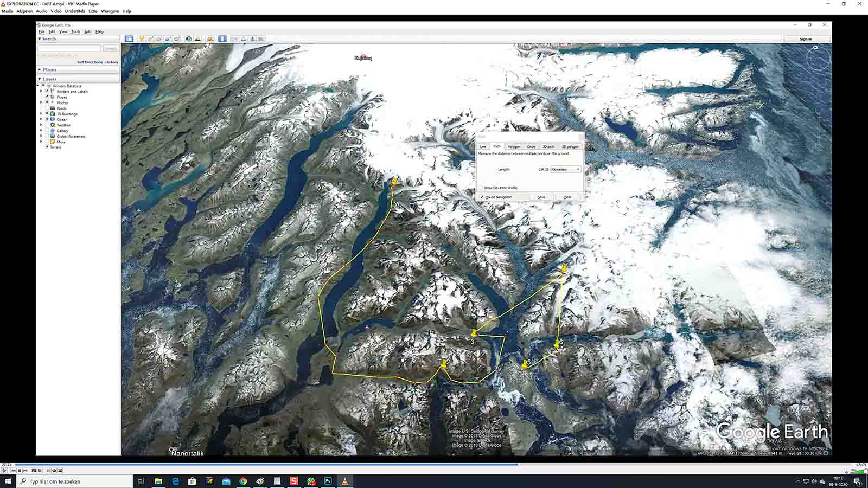Switch to the Polygon tab in Ruler

pyautogui.click(x=513, y=146)
